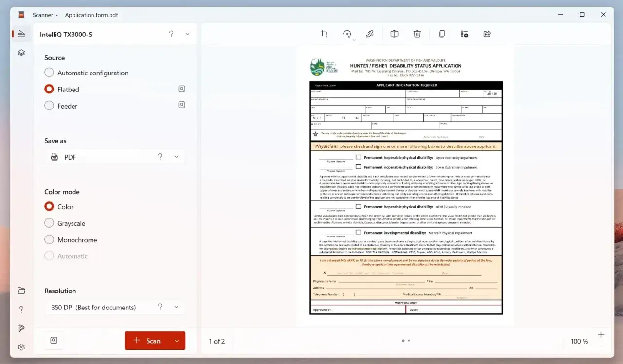Click the 'Source' section heading
This screenshot has height=364, width=623.
click(x=55, y=58)
